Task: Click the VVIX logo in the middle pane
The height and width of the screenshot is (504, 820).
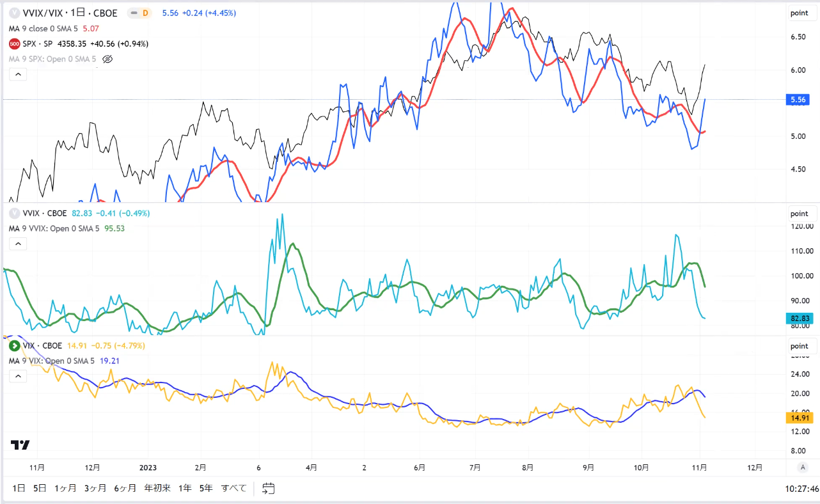Action: click(x=14, y=213)
